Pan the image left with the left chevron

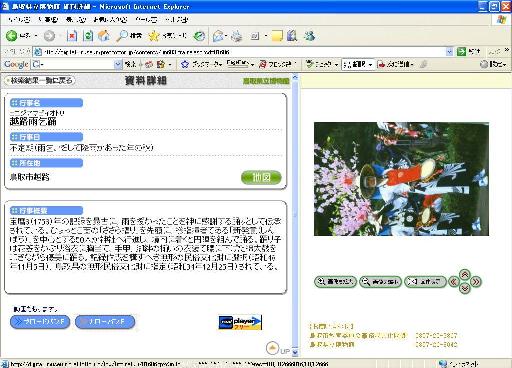(454, 282)
